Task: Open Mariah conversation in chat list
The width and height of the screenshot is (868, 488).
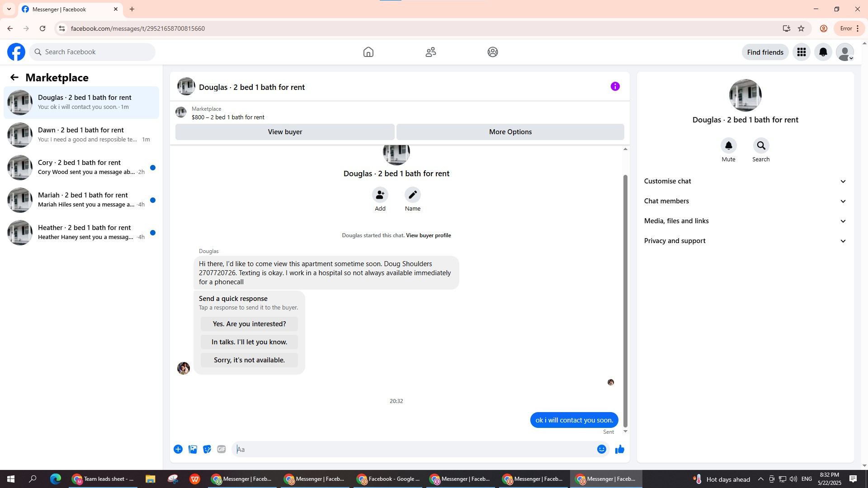Action: point(81,200)
